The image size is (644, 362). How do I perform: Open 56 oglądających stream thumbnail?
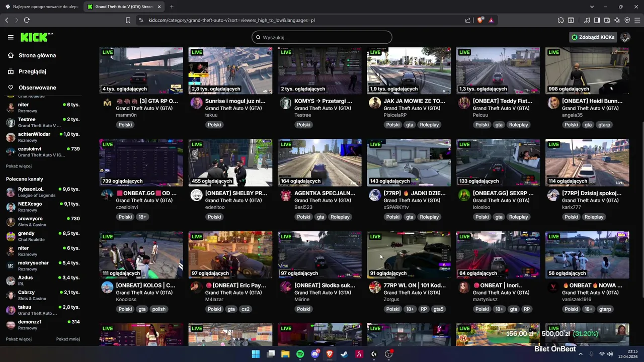click(587, 255)
